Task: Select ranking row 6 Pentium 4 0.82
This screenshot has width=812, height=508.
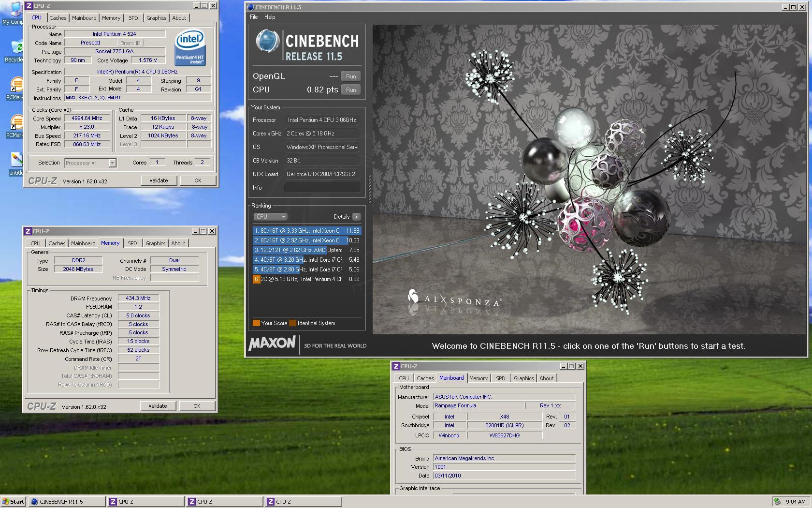Action: click(307, 279)
